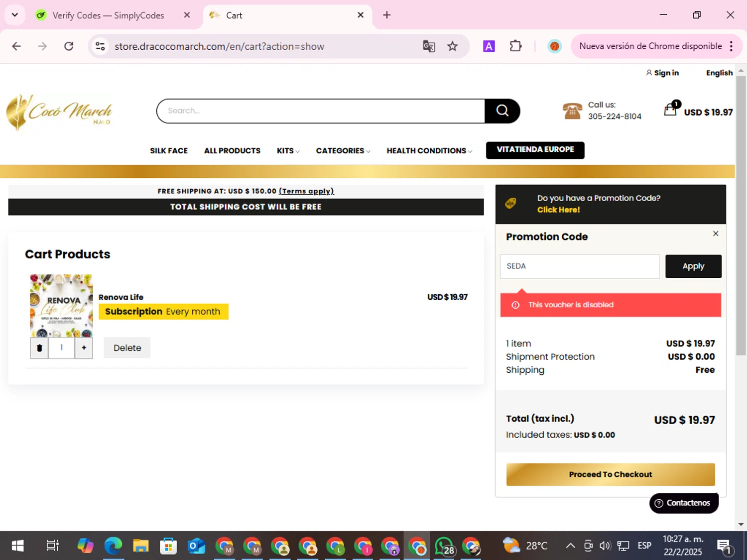Close the Cart tab

pos(361,15)
